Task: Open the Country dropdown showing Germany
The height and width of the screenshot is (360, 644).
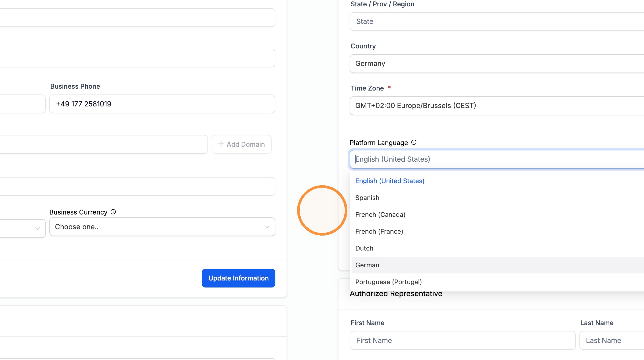Action: [497, 63]
